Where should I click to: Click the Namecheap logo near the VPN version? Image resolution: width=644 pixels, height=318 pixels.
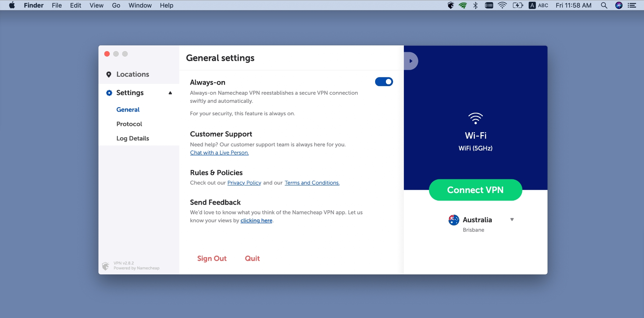(x=105, y=266)
